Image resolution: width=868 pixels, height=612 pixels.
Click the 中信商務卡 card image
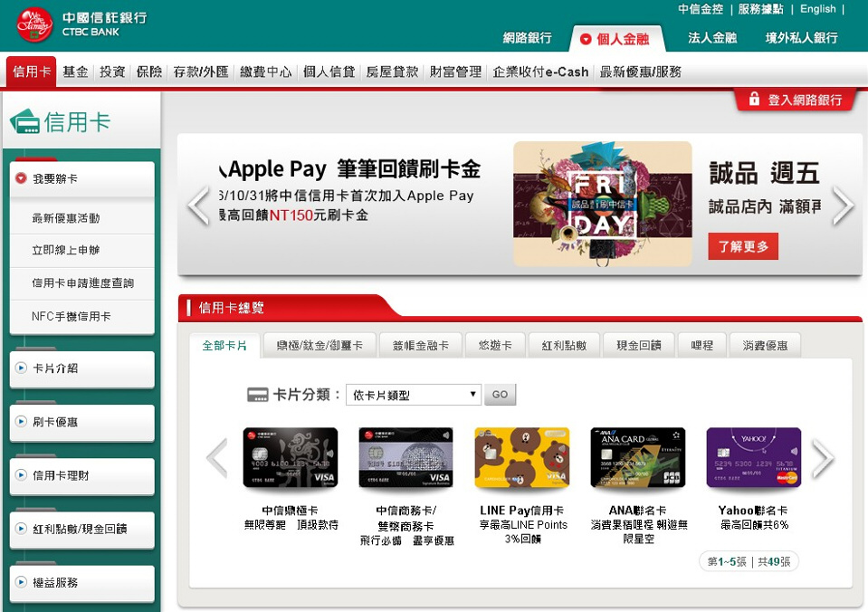click(405, 457)
